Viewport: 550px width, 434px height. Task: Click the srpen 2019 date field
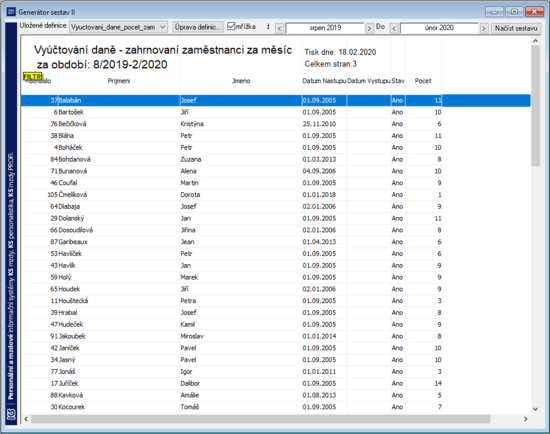(325, 28)
